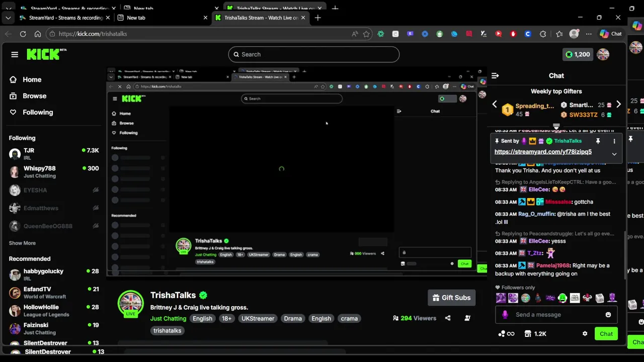The image size is (644, 362).
Task: Open Faizinski recommended channel
Action: tap(54, 328)
